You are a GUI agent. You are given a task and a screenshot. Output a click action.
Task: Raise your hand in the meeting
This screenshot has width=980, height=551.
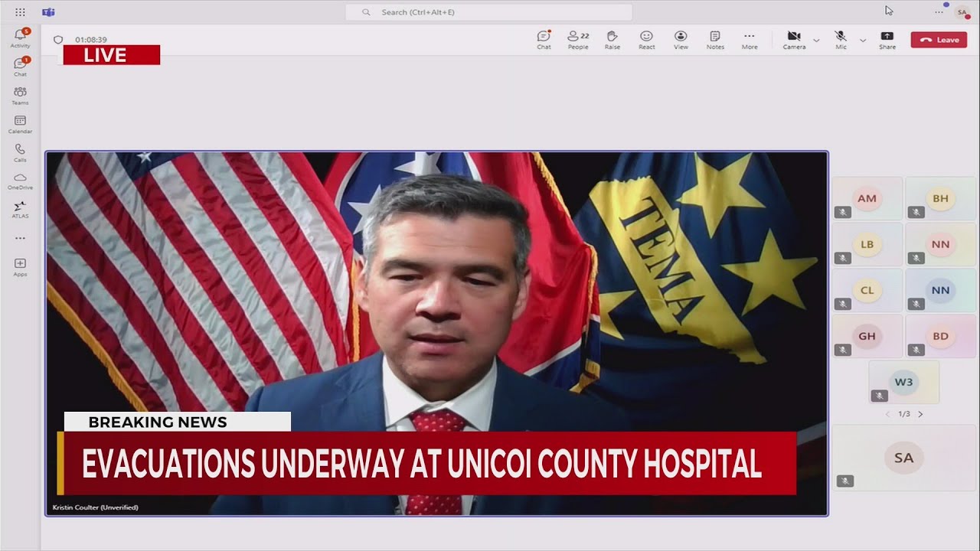(612, 40)
